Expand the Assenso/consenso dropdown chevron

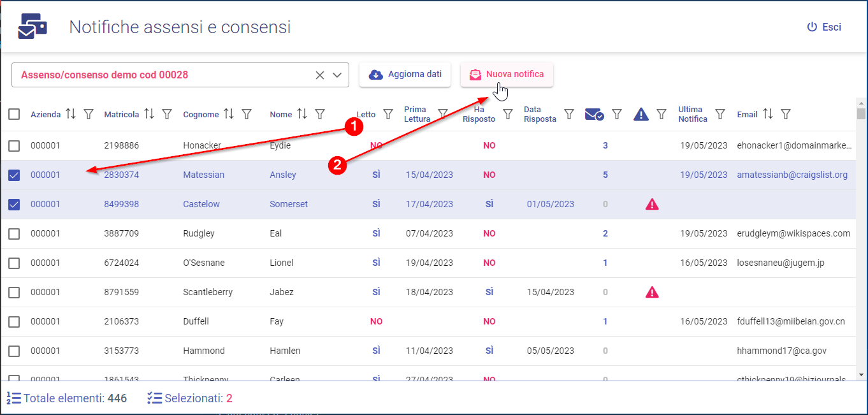point(338,75)
